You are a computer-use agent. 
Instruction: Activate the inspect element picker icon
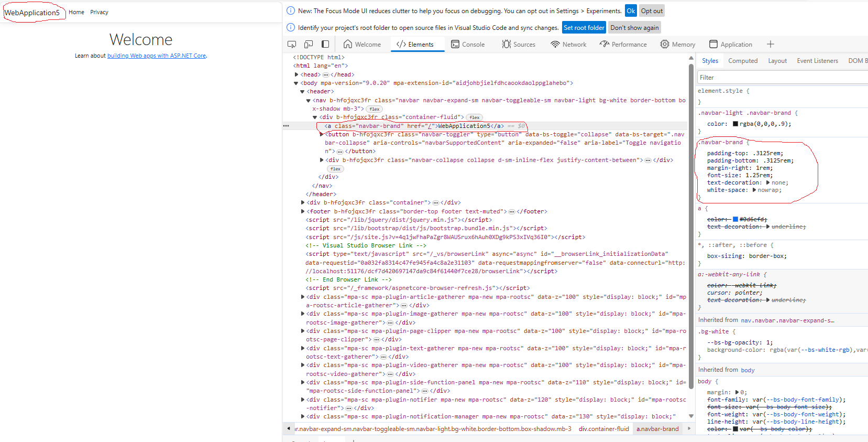click(292, 45)
